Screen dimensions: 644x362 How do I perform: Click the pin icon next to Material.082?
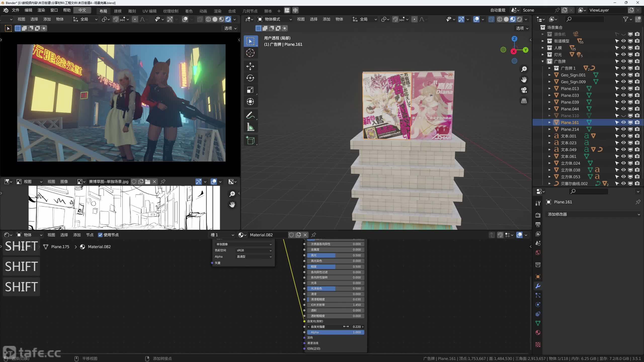[314, 235]
